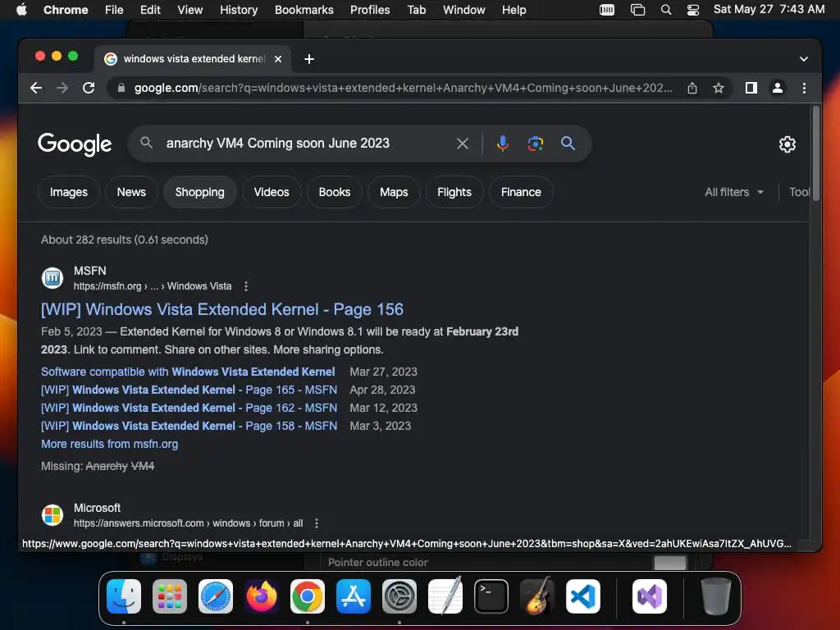840x630 pixels.
Task: Open the Finance filter
Action: (521, 192)
